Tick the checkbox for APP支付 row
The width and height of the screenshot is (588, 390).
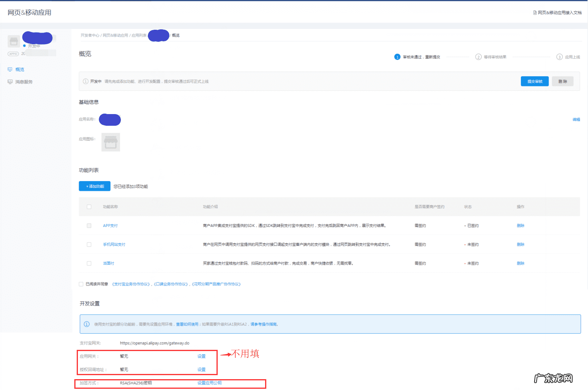[x=89, y=226]
